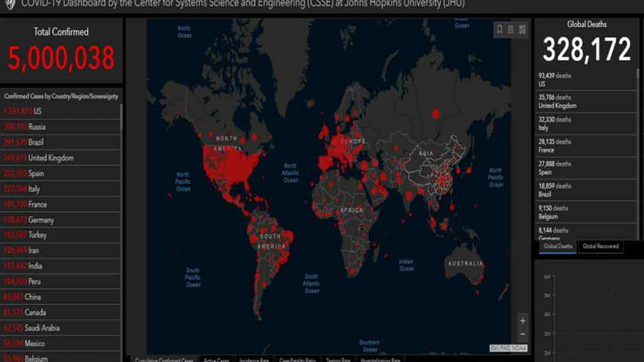Open the Active Cases map tab
The image size is (644, 362).
tap(216, 360)
